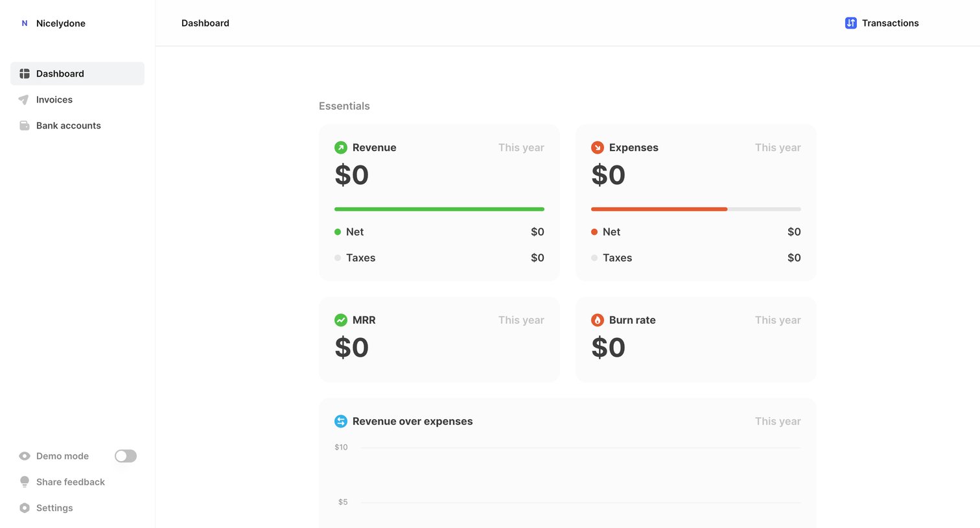This screenshot has width=980, height=528.
Task: Click the green MRR trend icon
Action: (341, 320)
